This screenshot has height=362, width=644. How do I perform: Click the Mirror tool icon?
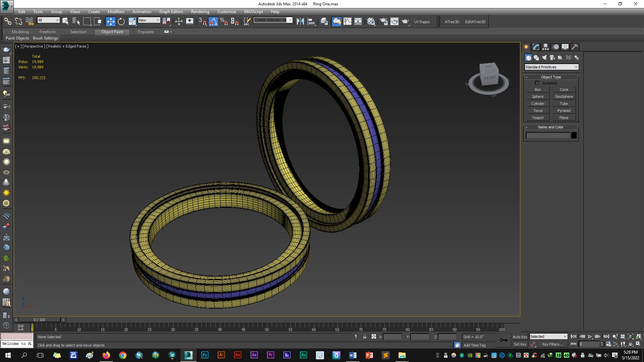(300, 22)
